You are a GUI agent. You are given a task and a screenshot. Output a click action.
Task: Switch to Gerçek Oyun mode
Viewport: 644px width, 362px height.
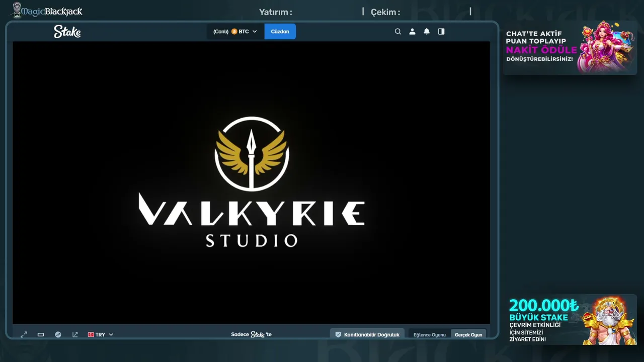[468, 334]
